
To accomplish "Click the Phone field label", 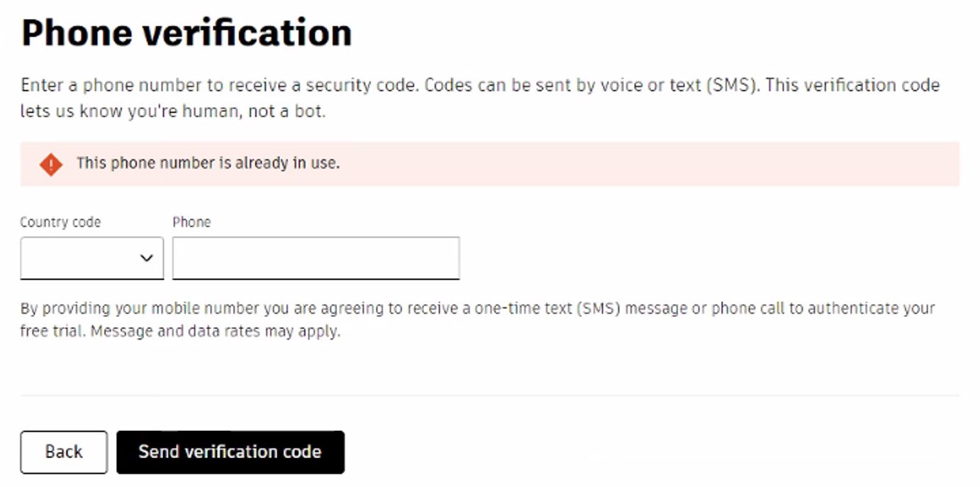I will point(191,222).
